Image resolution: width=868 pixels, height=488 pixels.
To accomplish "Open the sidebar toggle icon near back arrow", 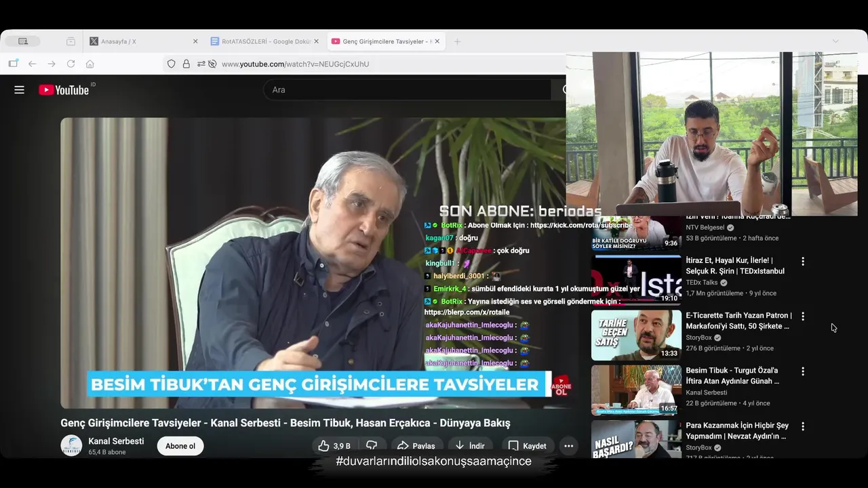I will click(13, 64).
